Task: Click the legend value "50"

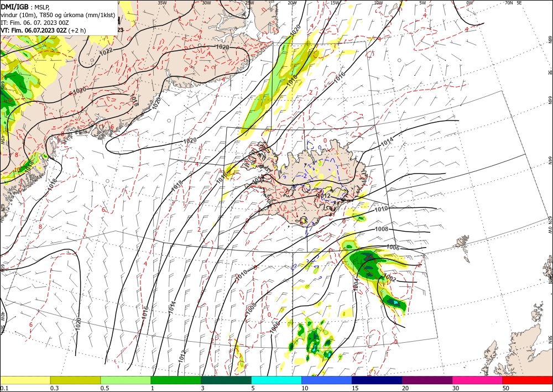Action: point(506,388)
